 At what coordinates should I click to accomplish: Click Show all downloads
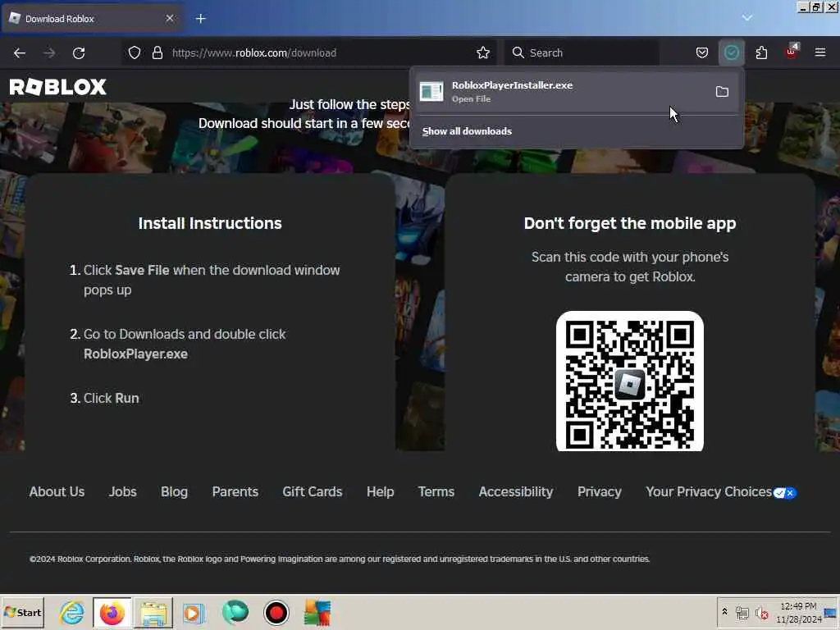point(467,131)
